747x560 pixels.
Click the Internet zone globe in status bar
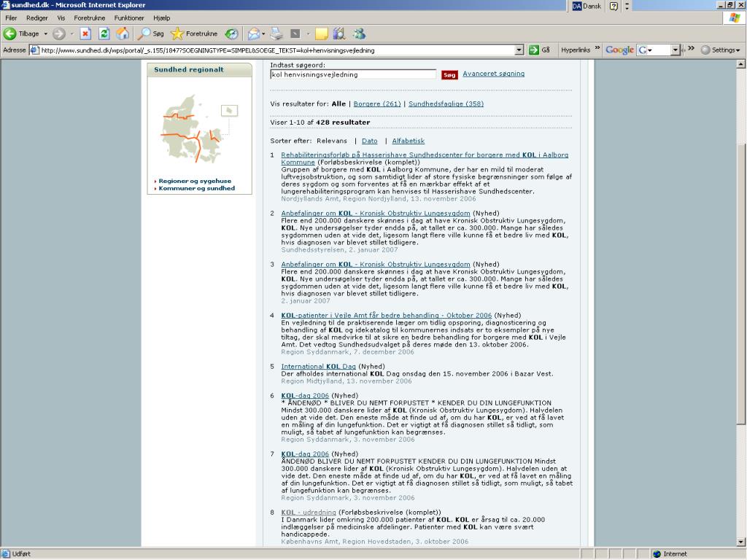[657, 554]
